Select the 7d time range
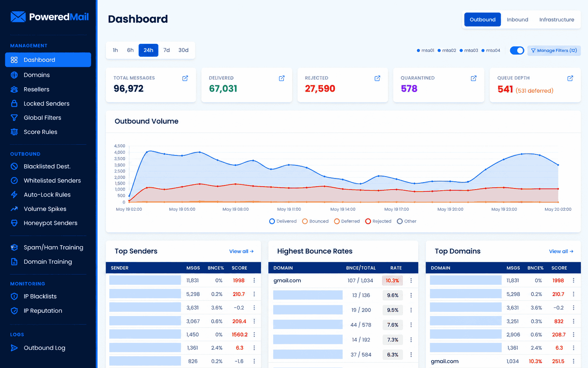 (x=166, y=50)
